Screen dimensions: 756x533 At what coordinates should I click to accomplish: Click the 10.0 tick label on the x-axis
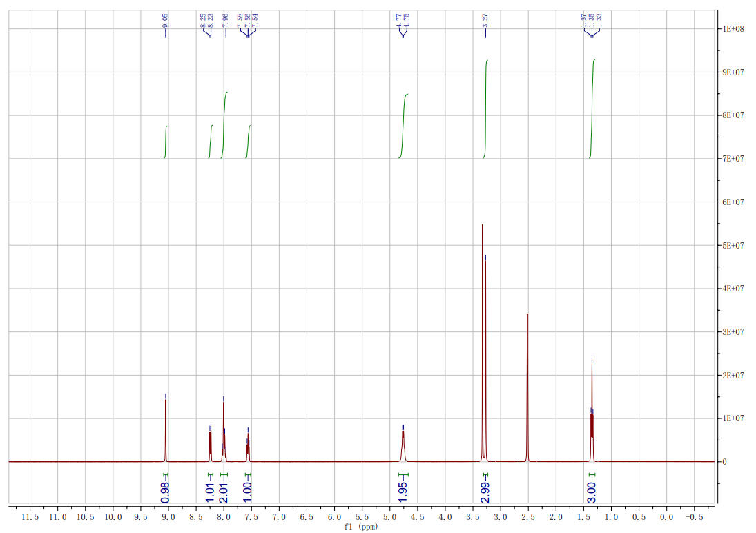click(x=113, y=517)
